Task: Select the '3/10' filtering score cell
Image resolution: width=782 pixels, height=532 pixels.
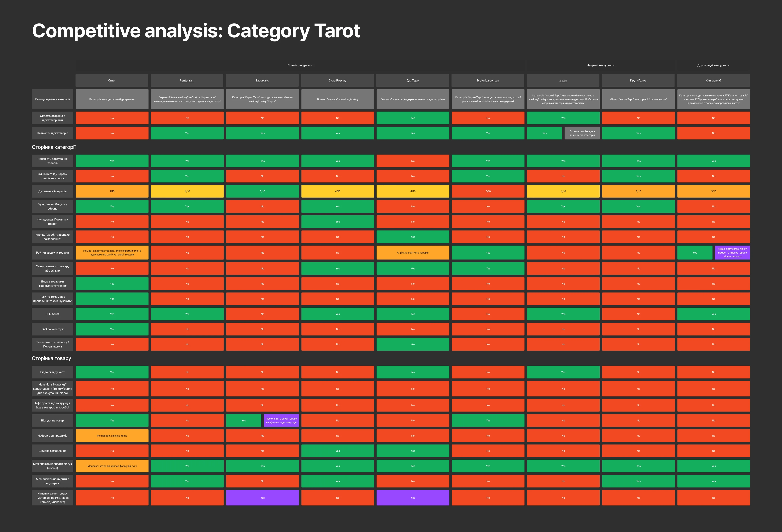Action: tap(714, 191)
